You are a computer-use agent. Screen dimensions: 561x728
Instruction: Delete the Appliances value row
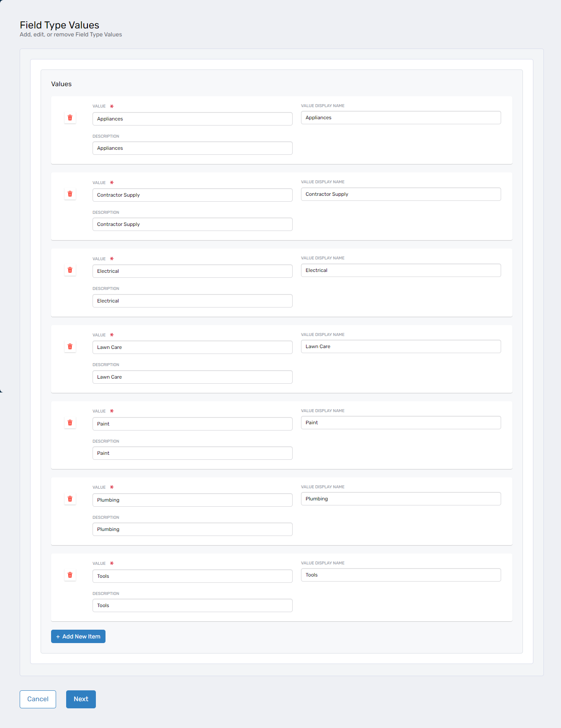point(70,118)
